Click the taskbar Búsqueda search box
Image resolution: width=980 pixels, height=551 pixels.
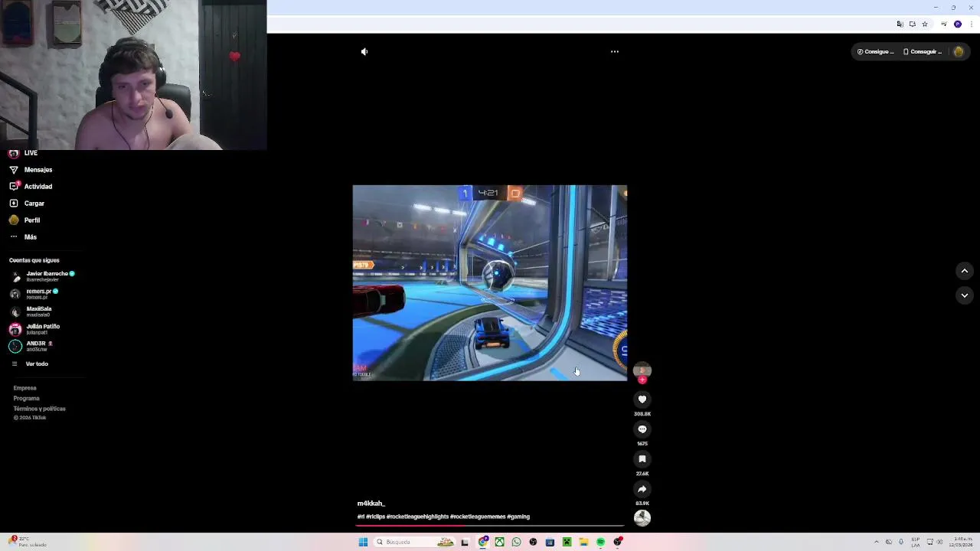pyautogui.click(x=414, y=542)
